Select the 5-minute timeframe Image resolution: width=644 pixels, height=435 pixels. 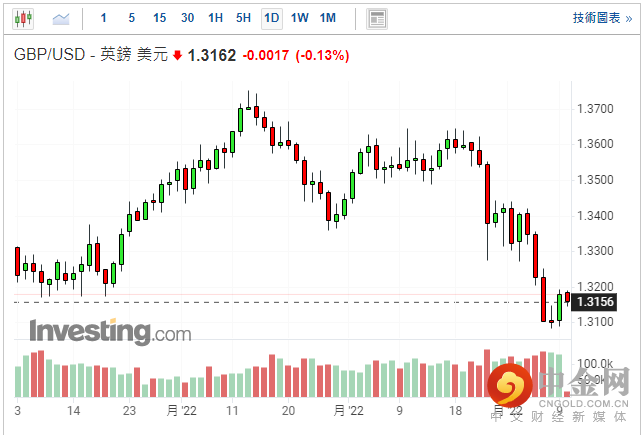pyautogui.click(x=131, y=18)
